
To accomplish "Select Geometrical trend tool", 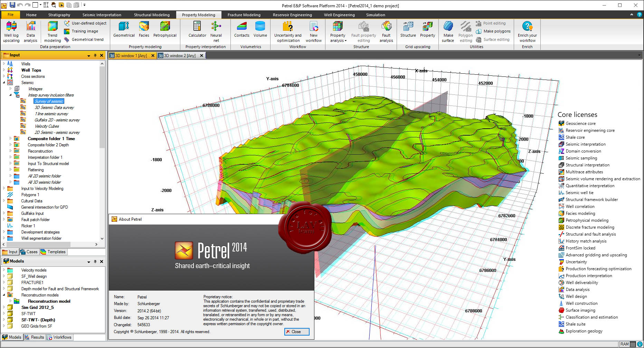I will (x=84, y=39).
